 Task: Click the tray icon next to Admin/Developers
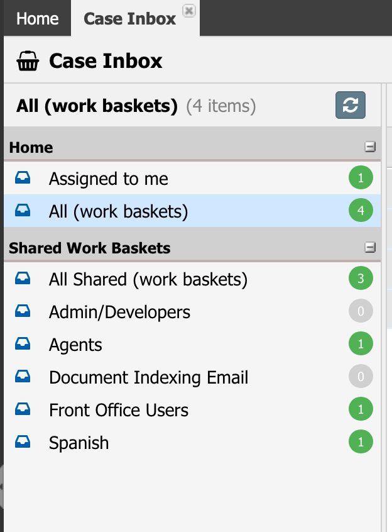pyautogui.click(x=23, y=311)
